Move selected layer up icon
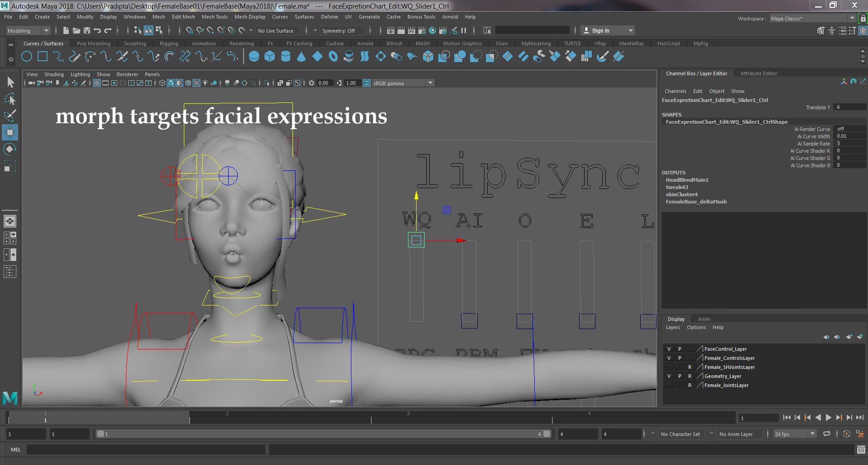 (826, 336)
